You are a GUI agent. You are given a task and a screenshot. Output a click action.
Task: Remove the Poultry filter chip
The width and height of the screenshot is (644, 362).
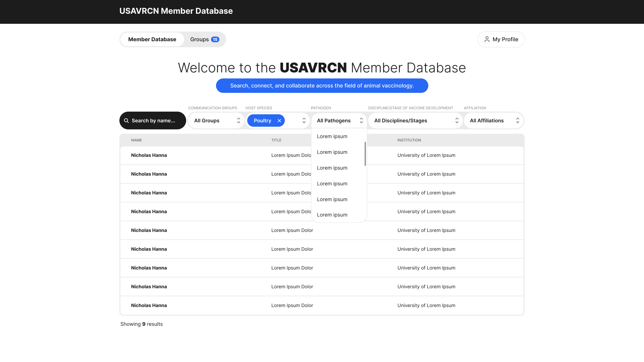pos(279,121)
